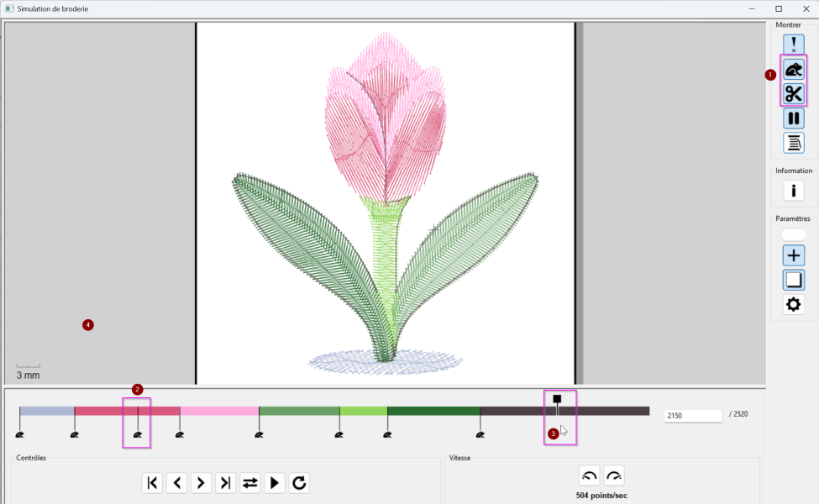Click the light pink timeline segment
819x504 pixels.
point(219,411)
